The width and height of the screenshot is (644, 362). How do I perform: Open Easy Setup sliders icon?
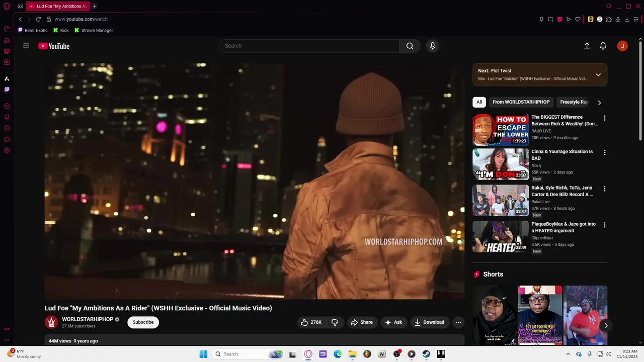pos(636,19)
